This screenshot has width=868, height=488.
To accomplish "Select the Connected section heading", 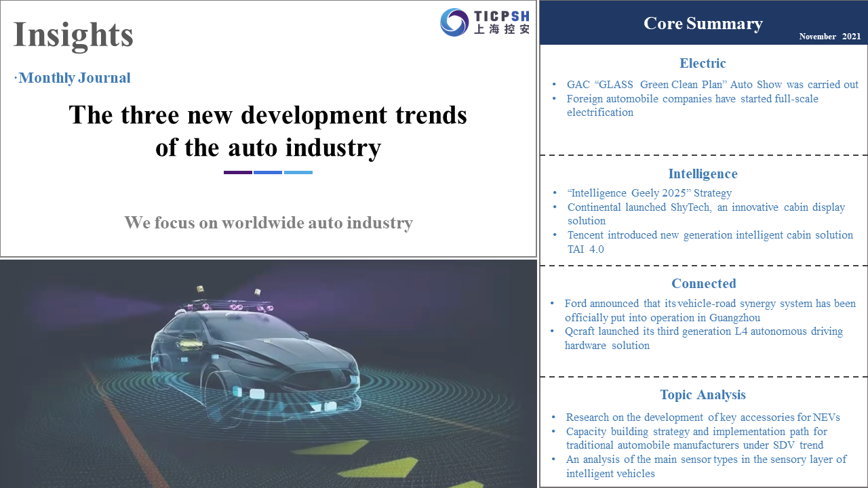I will point(703,284).
